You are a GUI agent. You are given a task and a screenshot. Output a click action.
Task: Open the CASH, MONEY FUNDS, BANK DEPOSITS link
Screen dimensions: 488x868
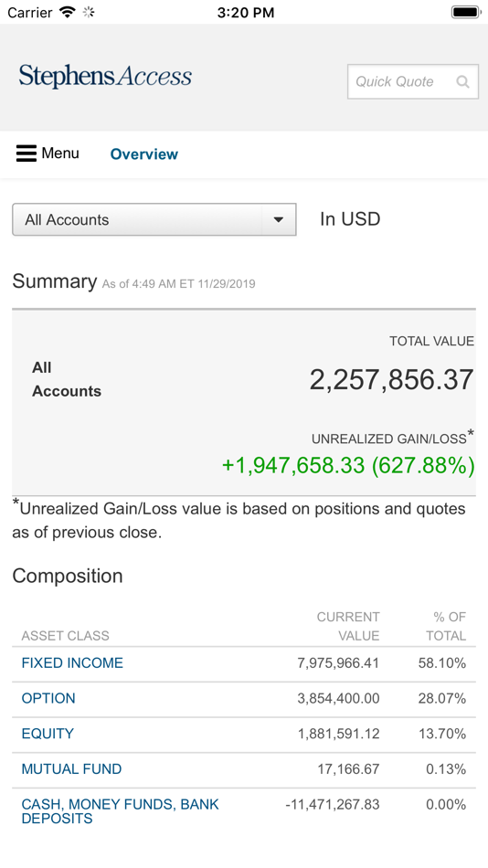121,811
